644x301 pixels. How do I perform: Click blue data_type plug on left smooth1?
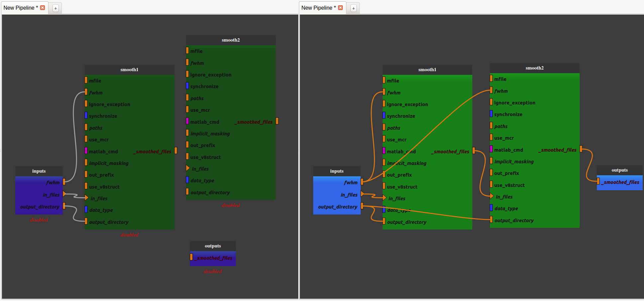86,210
